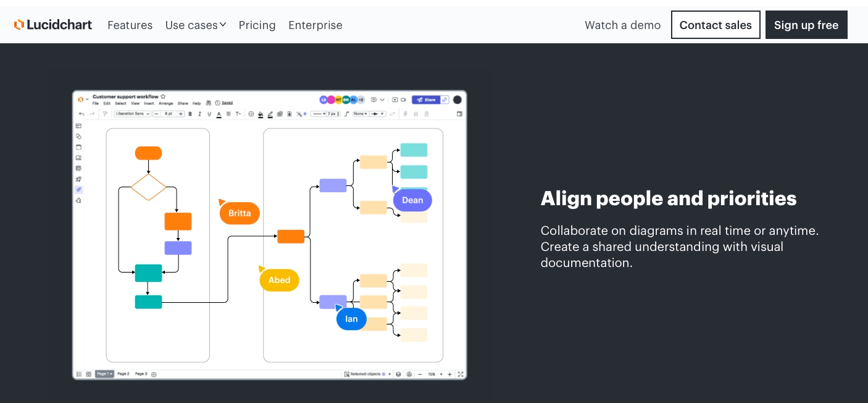Toggle the right side panel icon
Screen dimensions: 868x403
tap(459, 114)
